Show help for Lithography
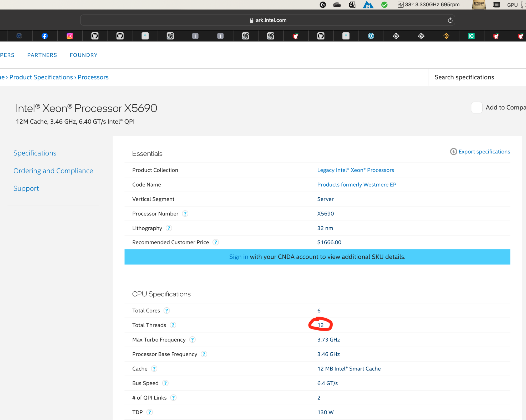The height and width of the screenshot is (420, 526). (x=169, y=228)
